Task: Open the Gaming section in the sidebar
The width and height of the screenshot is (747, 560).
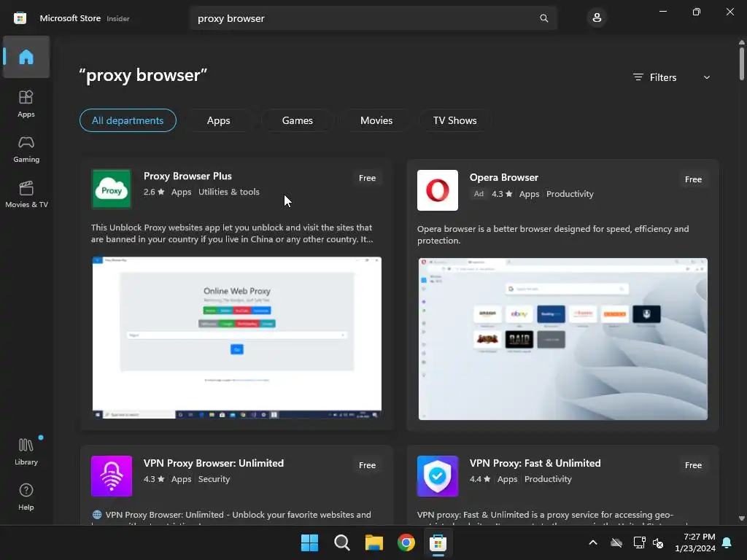Action: [x=26, y=149]
